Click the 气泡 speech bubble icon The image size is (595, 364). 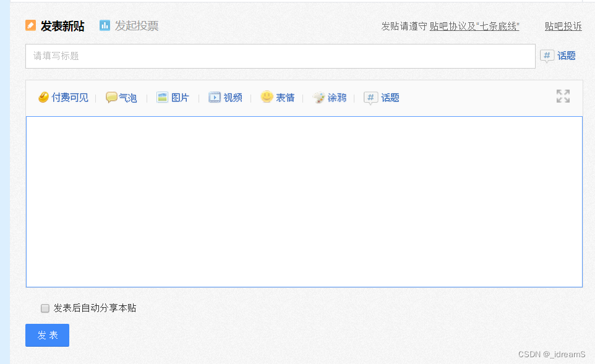pos(111,98)
